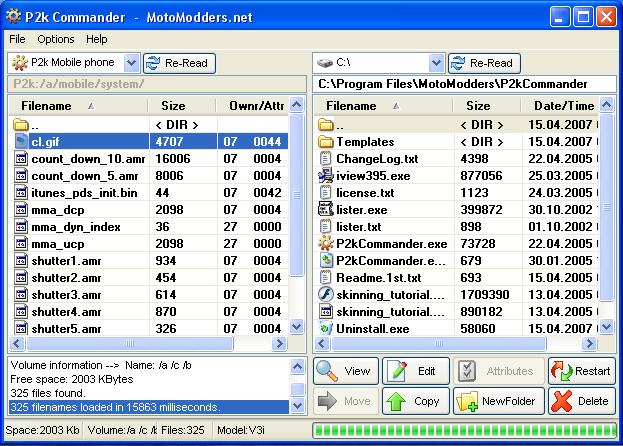Click the count_down_10.amr file icon
The height and width of the screenshot is (446, 623).
pos(21,159)
